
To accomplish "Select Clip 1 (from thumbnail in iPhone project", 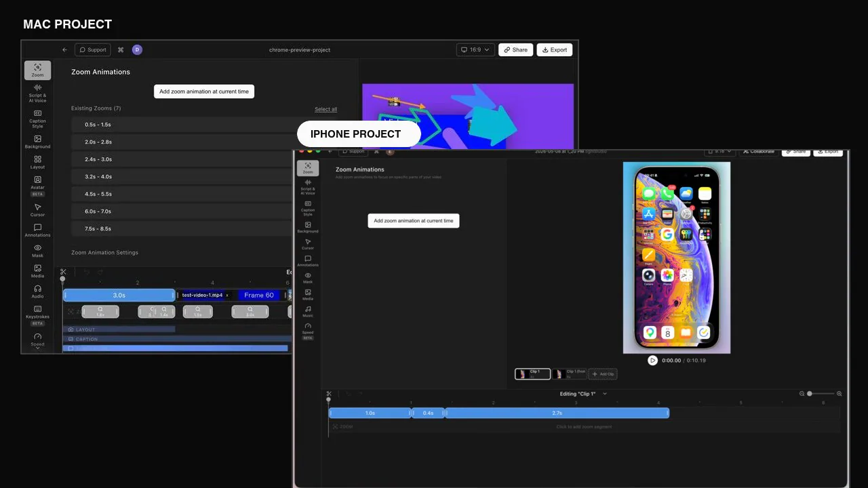I will point(569,374).
